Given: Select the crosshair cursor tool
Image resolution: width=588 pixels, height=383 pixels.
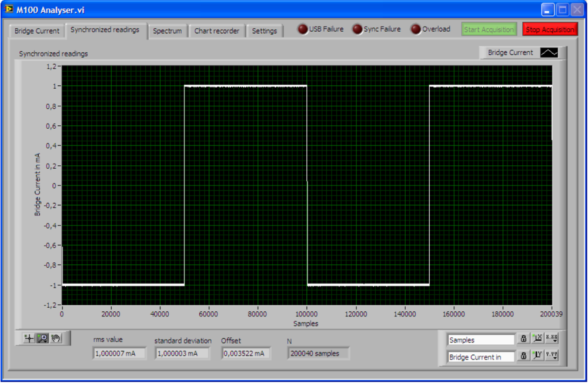Looking at the screenshot, I should coord(29,338).
